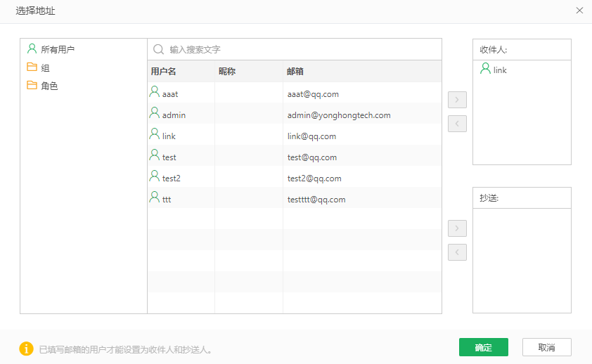
Task: Select the username admin
Action: pos(174,115)
